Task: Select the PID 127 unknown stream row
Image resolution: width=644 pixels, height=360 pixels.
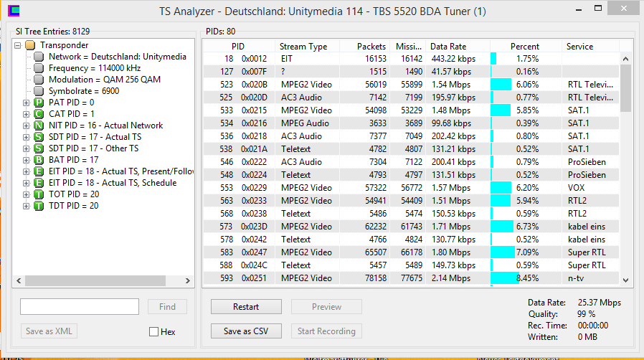Action: click(x=411, y=72)
